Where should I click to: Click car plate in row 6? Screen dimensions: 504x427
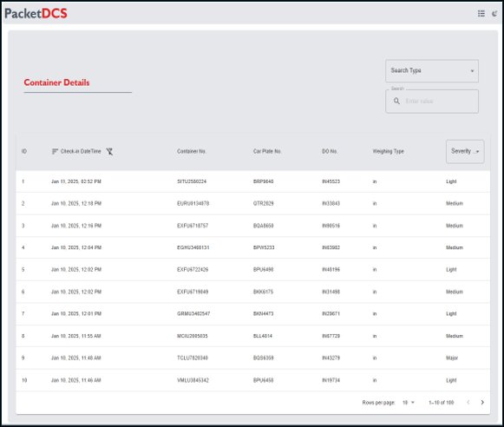pos(263,292)
